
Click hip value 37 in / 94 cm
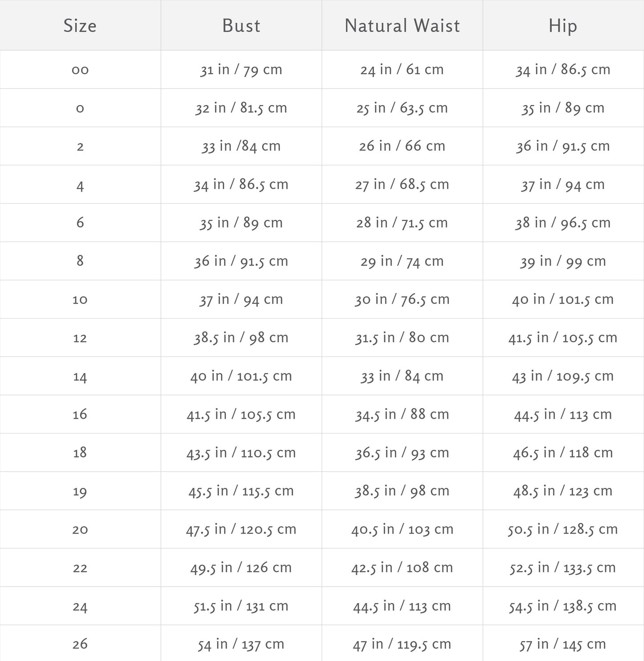click(x=563, y=184)
